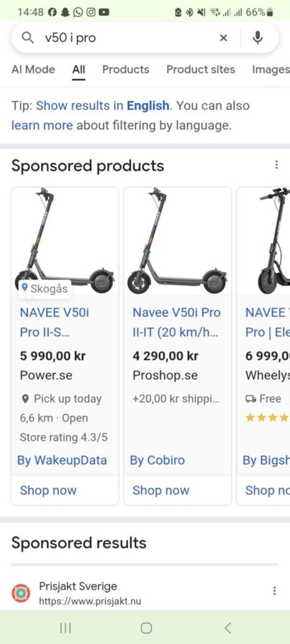The width and height of the screenshot is (290, 644).
Task: Tap Android back navigation arrow
Action: coord(228,628)
